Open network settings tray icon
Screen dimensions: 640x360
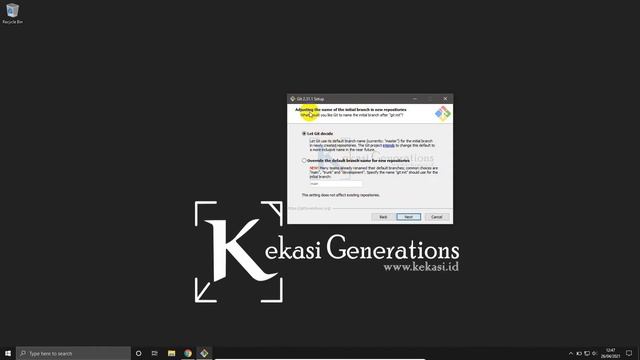(587, 353)
